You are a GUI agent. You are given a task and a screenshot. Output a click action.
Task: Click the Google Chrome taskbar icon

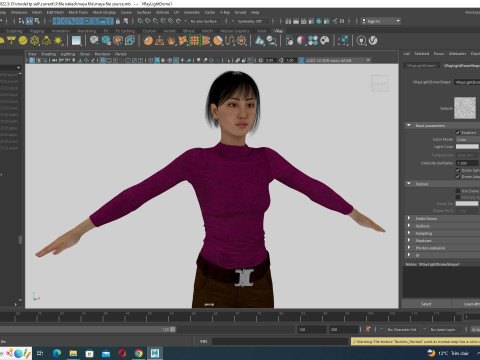point(138,353)
